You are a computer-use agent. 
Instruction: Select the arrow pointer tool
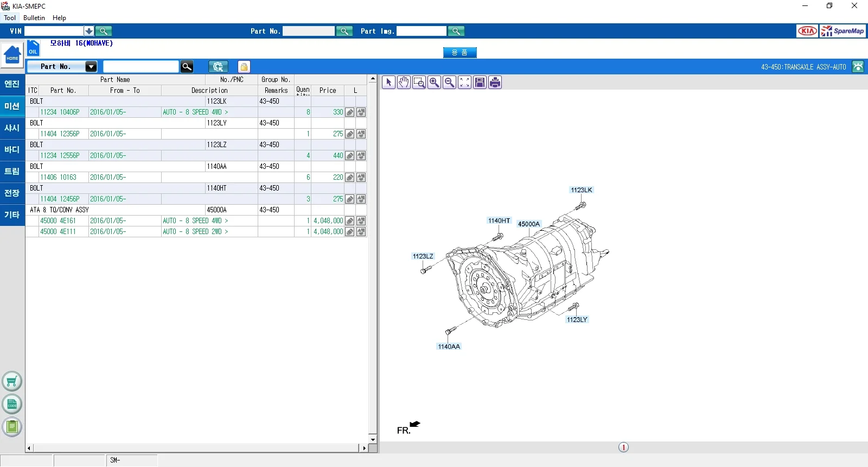tap(388, 82)
